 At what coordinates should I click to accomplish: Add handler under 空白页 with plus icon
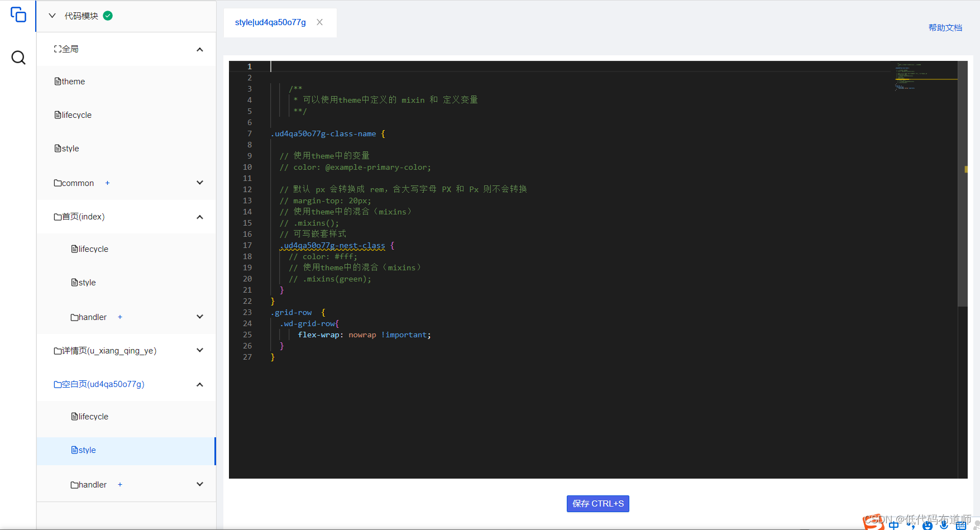(119, 485)
